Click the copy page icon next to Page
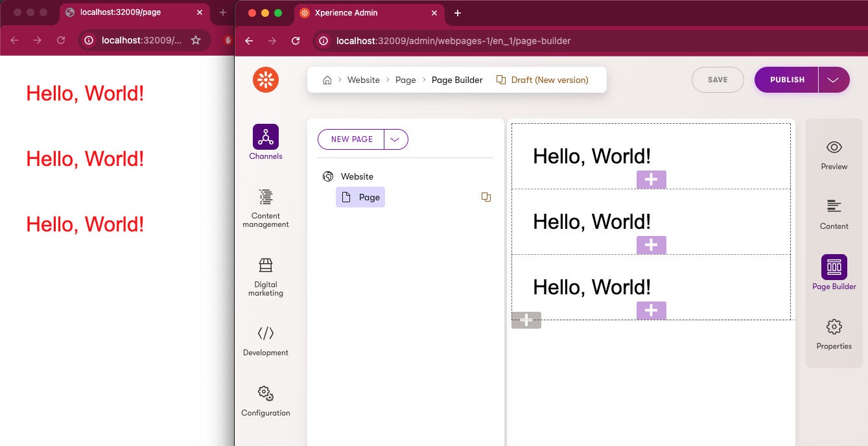The width and height of the screenshot is (868, 446). tap(486, 197)
